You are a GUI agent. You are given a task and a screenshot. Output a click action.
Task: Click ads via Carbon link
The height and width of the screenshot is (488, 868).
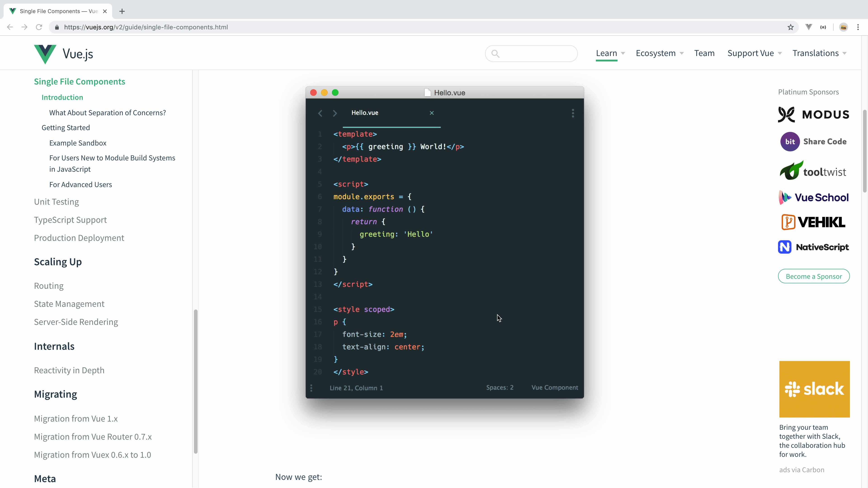click(802, 470)
